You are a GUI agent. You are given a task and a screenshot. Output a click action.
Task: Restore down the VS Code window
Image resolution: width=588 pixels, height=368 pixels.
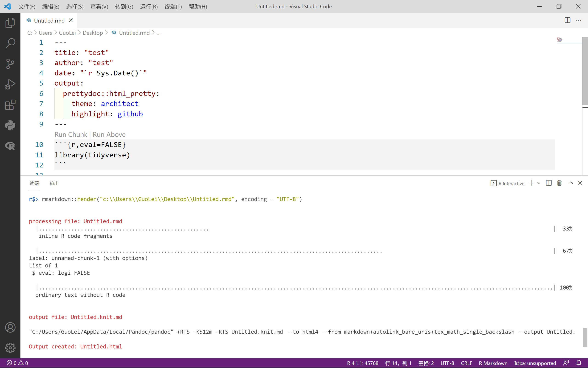tap(559, 6)
